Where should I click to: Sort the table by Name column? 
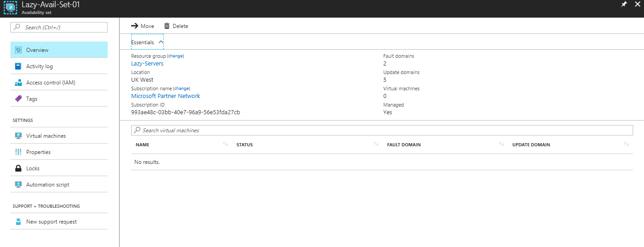tap(225, 144)
